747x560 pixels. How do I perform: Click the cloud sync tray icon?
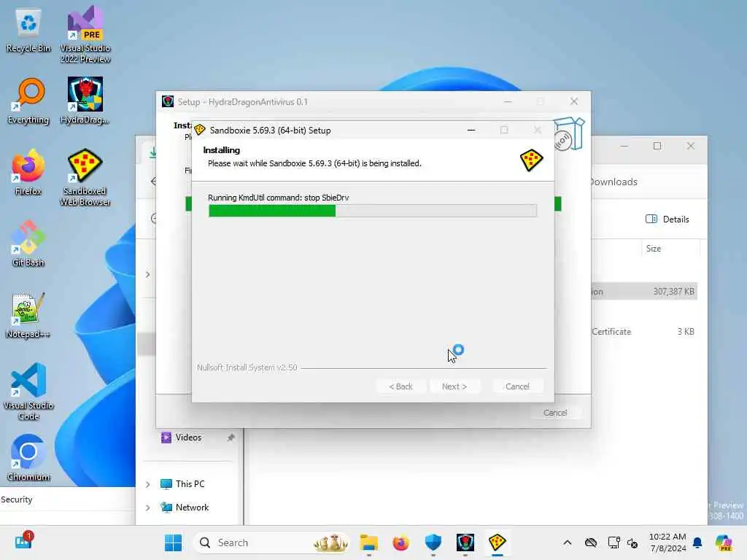pyautogui.click(x=591, y=542)
